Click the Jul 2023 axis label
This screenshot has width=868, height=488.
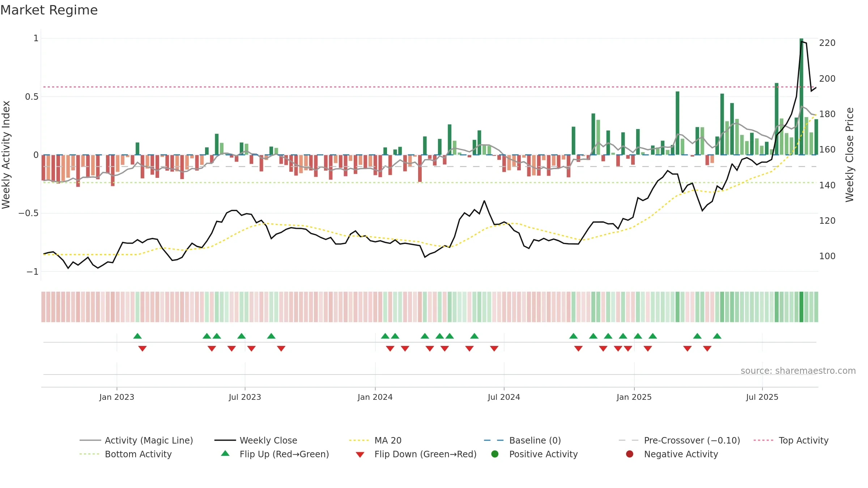click(x=245, y=397)
